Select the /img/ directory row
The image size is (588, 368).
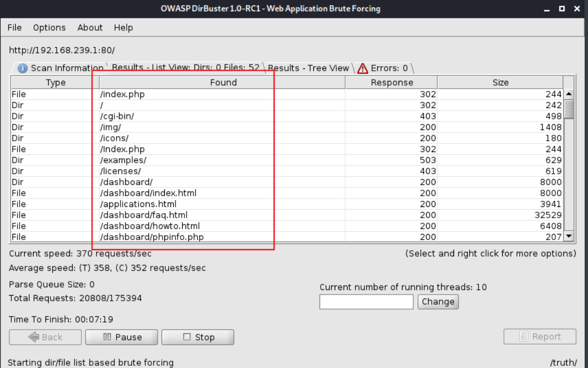pos(287,127)
